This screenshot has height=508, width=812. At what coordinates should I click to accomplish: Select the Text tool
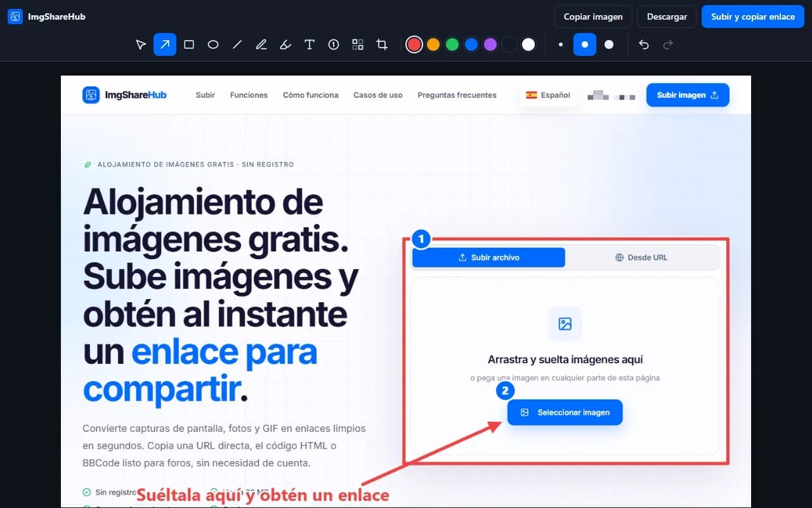tap(310, 44)
